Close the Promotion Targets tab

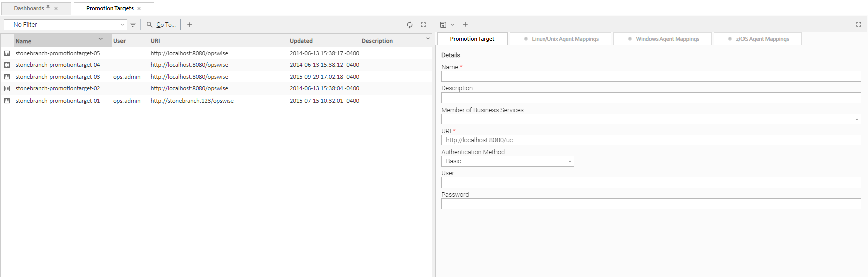pos(139,9)
